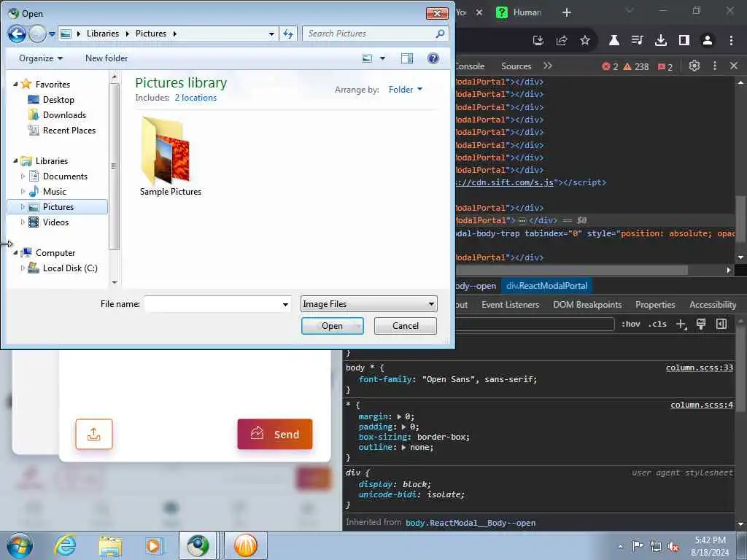Click the Open button in dialog
The image size is (747, 560).
tap(332, 326)
